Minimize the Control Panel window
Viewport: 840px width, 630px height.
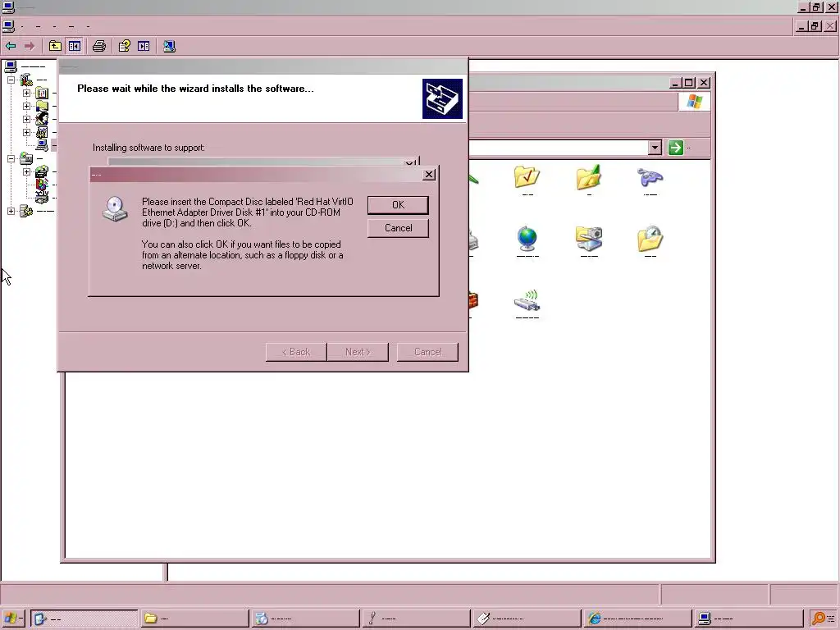[x=676, y=83]
